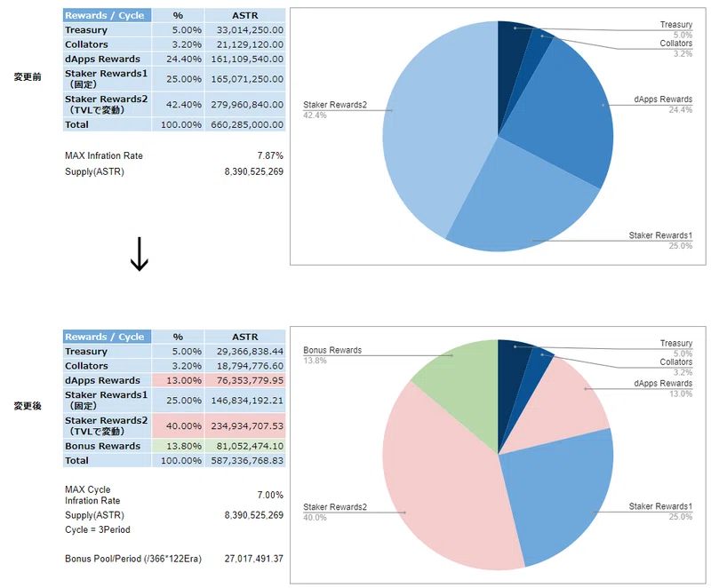The width and height of the screenshot is (711, 588).
Task: Select the 165,071,250.00 Staker Rewards1 value
Action: 245,79
